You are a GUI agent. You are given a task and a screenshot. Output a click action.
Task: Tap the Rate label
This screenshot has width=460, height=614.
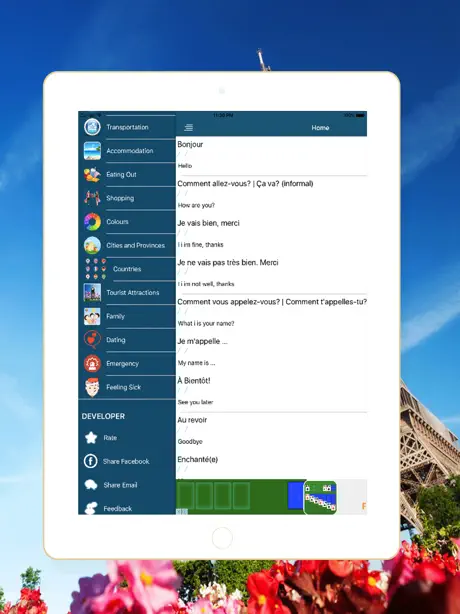pyautogui.click(x=110, y=438)
